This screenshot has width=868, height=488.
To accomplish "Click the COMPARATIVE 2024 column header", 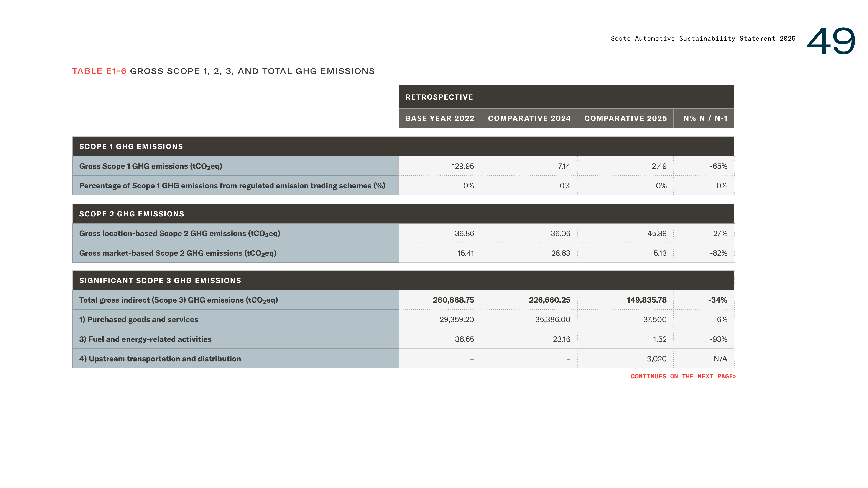I will click(x=529, y=118).
